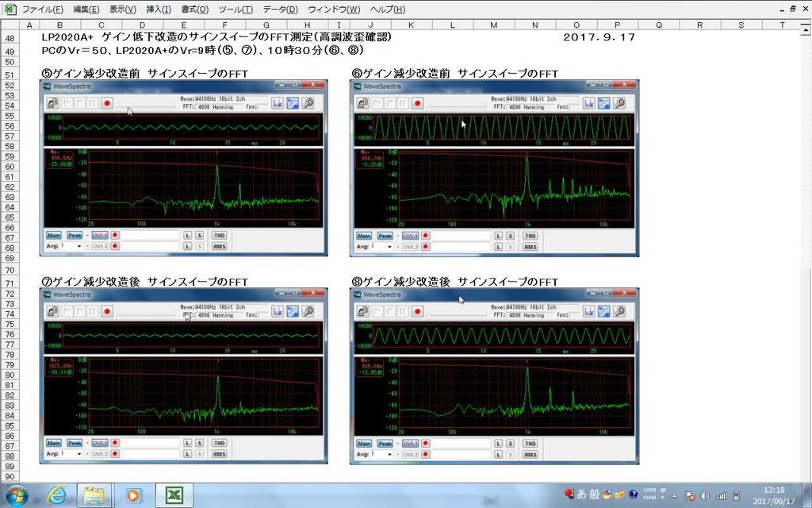Click OVL2 red record dot in window ⑦
Image resolution: width=812 pixels, height=508 pixels.
(115, 453)
